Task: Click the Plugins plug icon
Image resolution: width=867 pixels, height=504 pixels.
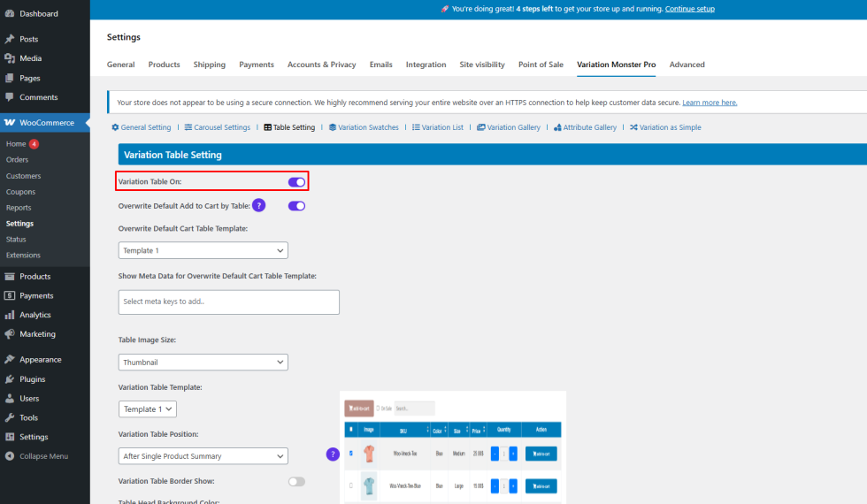Action: (10, 379)
